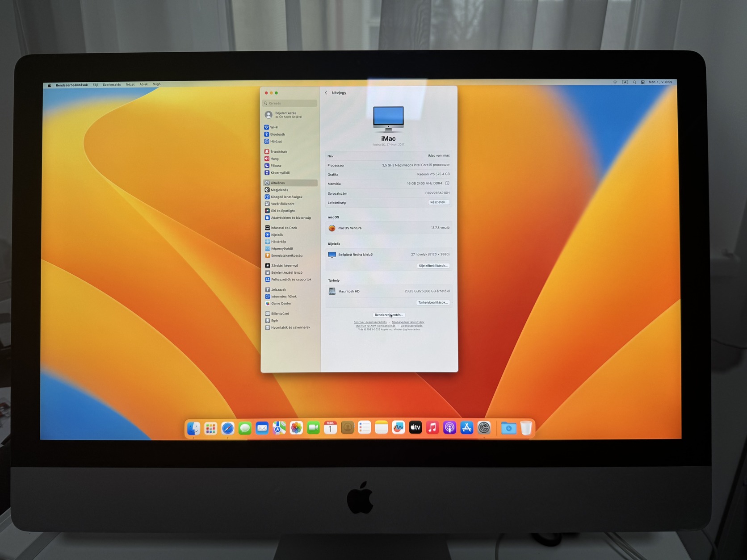Open the Szabályozási tanúsítvány link
This screenshot has height=560, width=747.
[408, 322]
